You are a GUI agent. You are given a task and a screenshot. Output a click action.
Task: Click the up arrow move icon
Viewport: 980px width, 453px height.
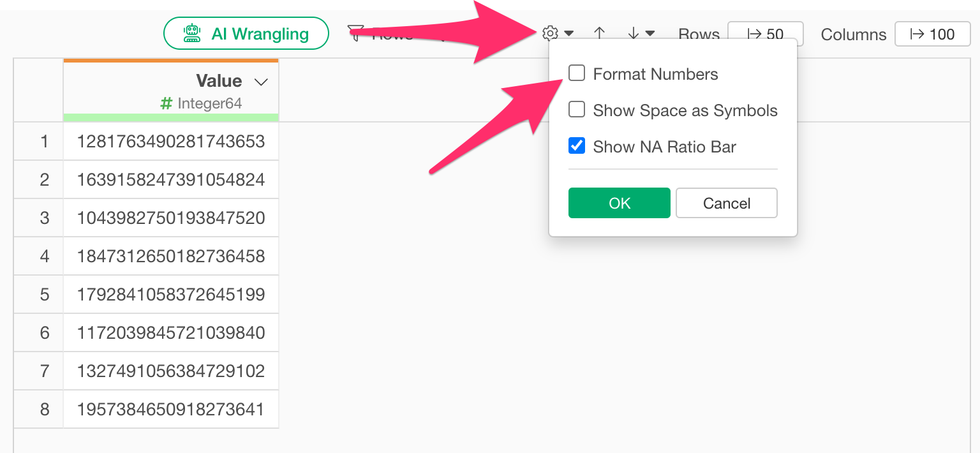point(599,33)
